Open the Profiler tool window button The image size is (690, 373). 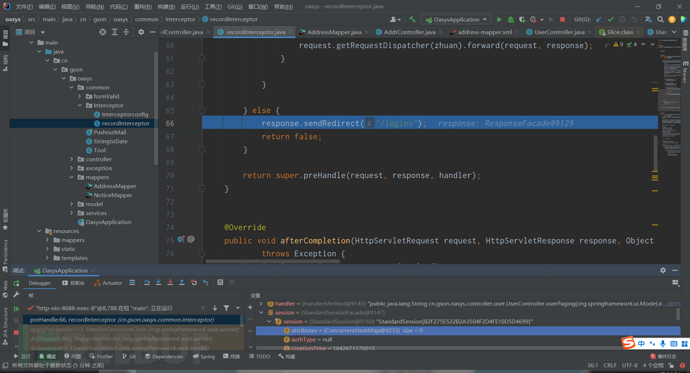click(101, 356)
